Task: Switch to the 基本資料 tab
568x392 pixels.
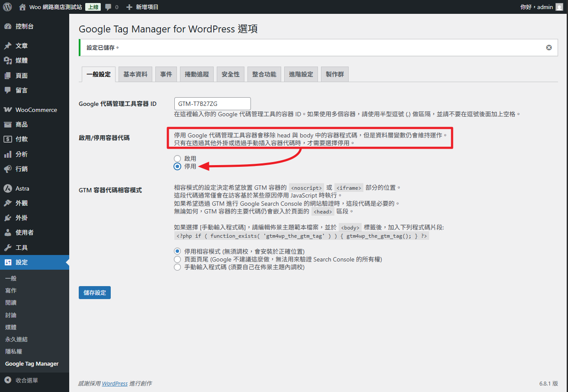Action: click(x=135, y=74)
